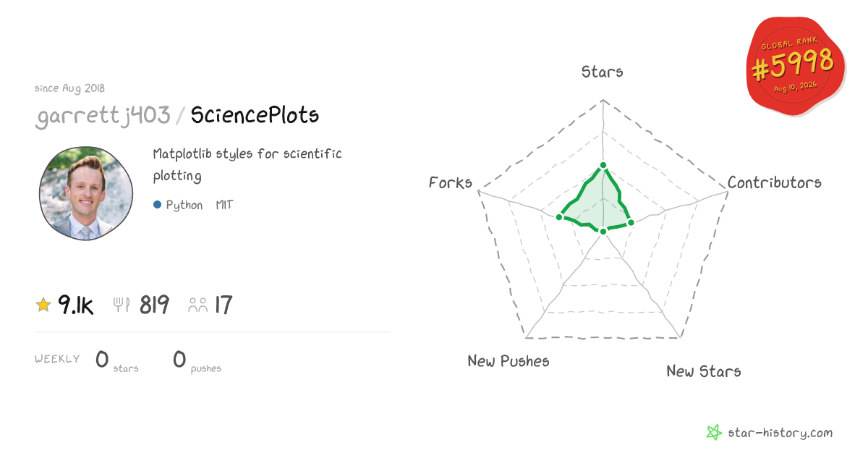Viewport: 868px width, 456px height.
Task: Open the SciencePlots repository name link
Action: (255, 116)
